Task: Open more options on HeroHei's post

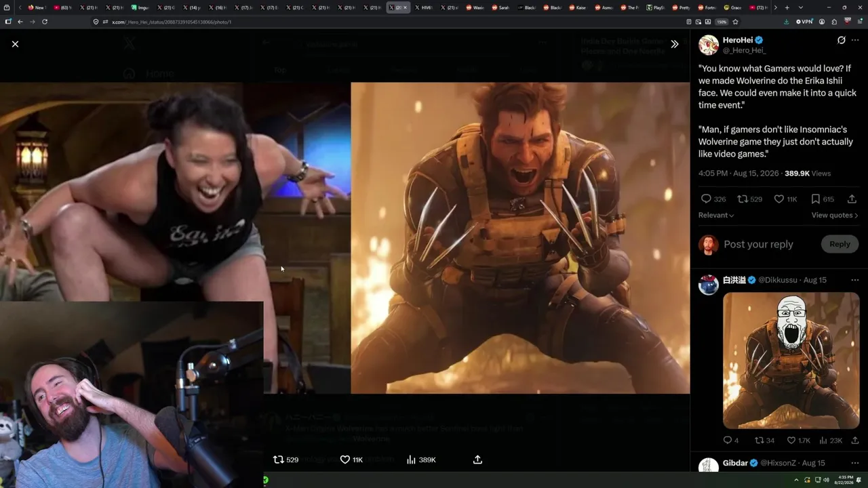Action: pos(855,40)
